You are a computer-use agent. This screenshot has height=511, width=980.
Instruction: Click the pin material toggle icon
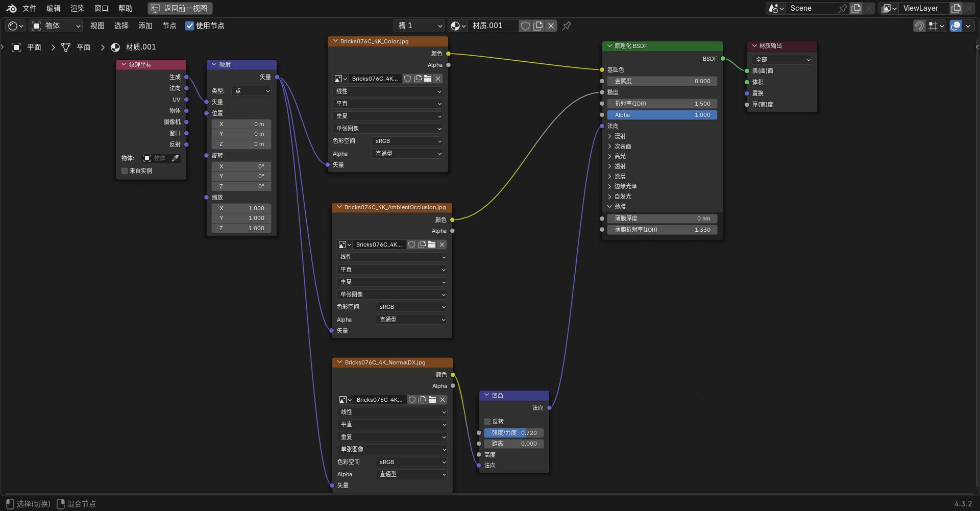point(567,26)
